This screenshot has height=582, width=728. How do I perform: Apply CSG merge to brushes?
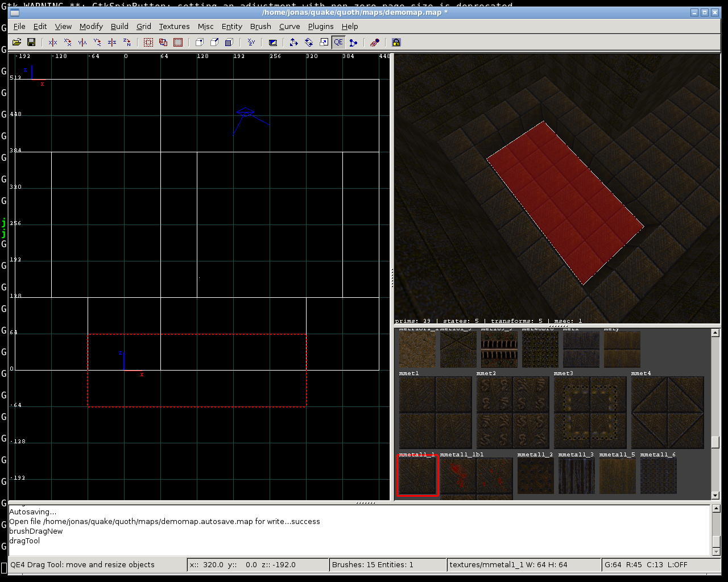pos(229,42)
